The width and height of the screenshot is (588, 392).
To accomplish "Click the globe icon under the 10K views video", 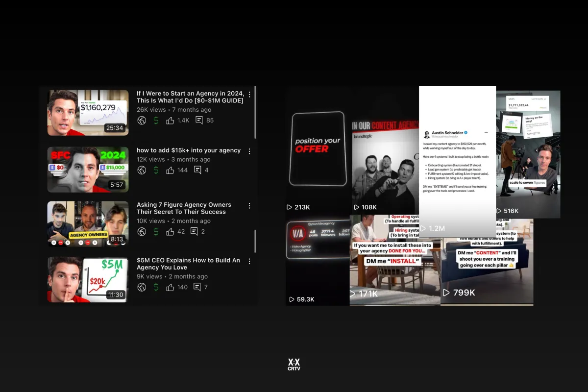I will click(x=142, y=232).
